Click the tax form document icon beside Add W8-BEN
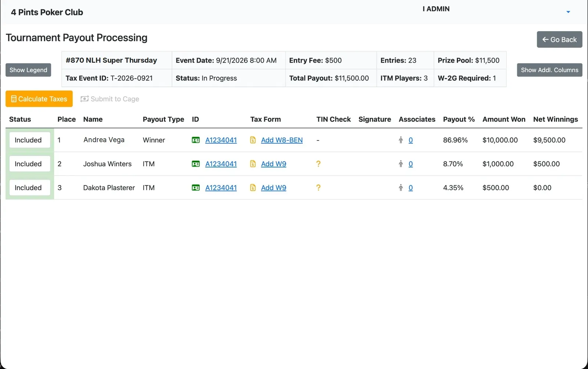Screen dimensions: 588x369 click(x=253, y=140)
